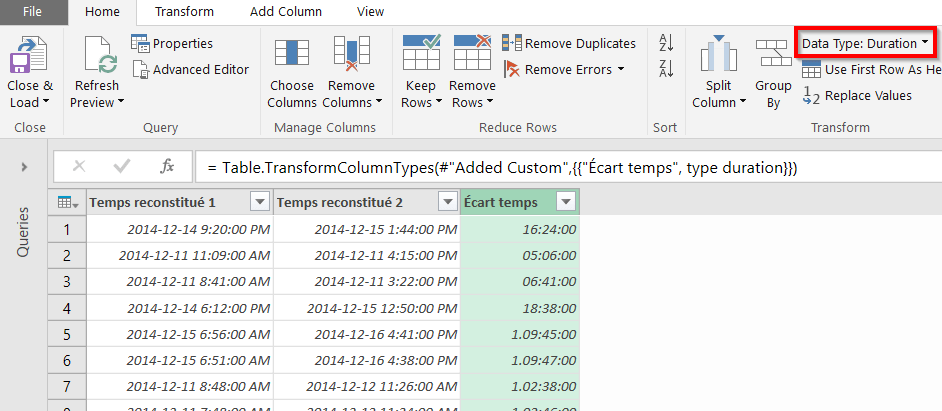Open the Temps reconstitué 1 filter dropdown
The image size is (942, 411).
click(259, 203)
